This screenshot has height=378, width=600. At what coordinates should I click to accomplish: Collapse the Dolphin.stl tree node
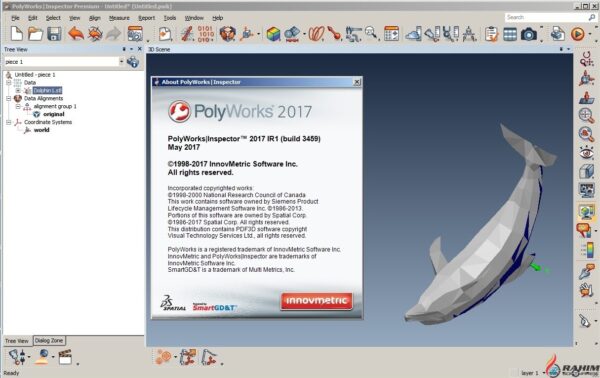coord(18,91)
